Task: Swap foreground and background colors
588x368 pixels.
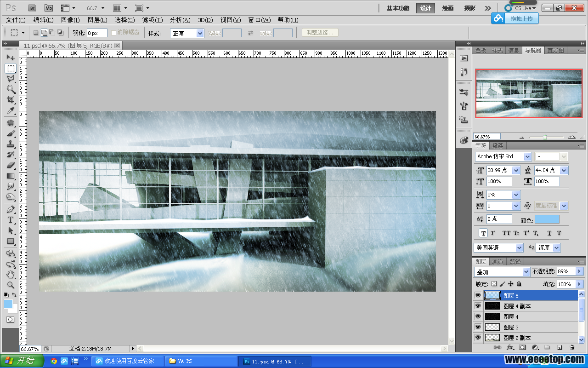Action: click(x=15, y=295)
